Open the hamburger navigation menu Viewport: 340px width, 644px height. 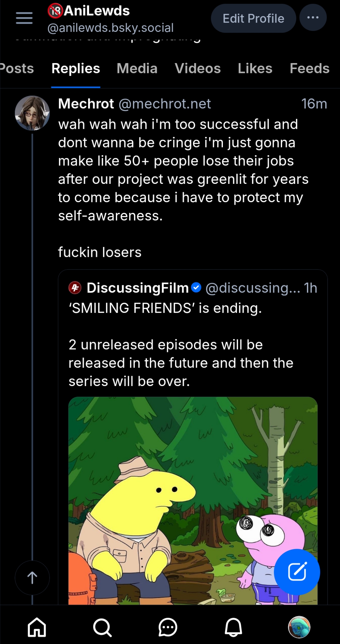24,18
